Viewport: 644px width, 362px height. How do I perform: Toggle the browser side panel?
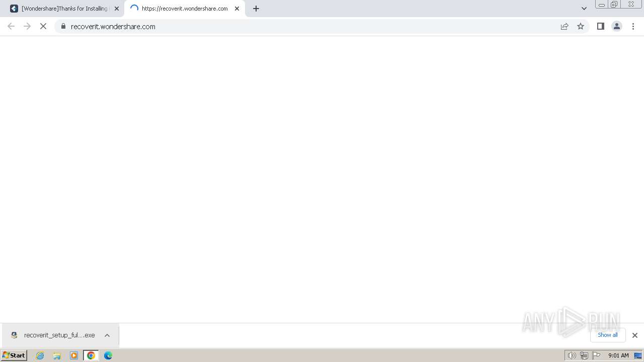[601, 26]
